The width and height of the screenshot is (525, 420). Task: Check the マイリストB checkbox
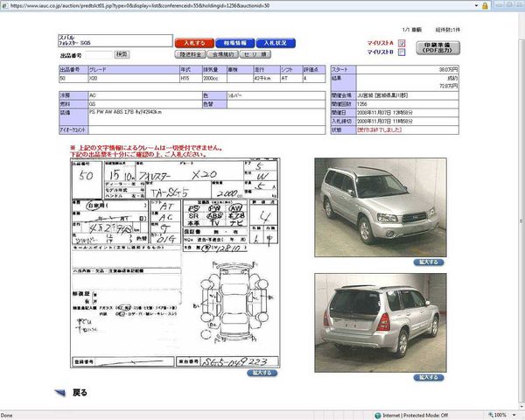(402, 52)
